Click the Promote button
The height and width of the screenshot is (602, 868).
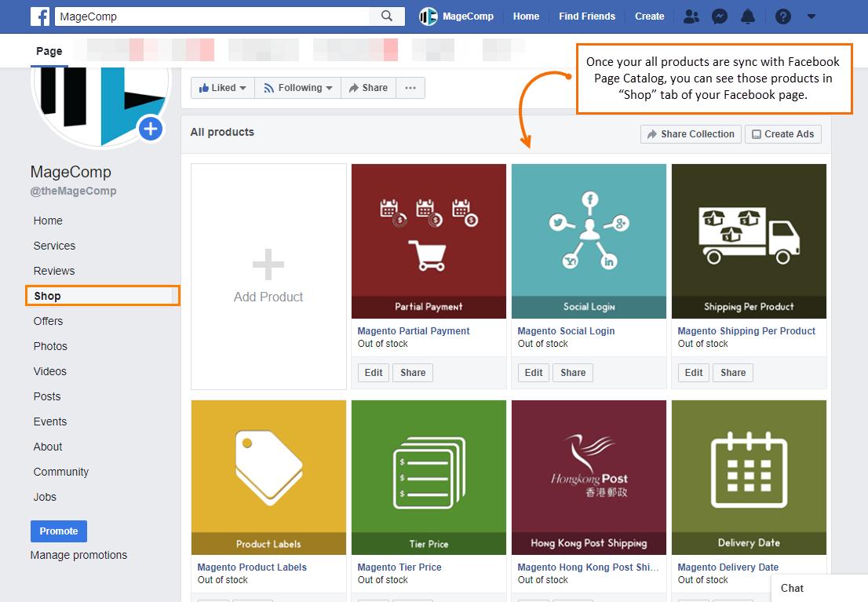pos(59,531)
